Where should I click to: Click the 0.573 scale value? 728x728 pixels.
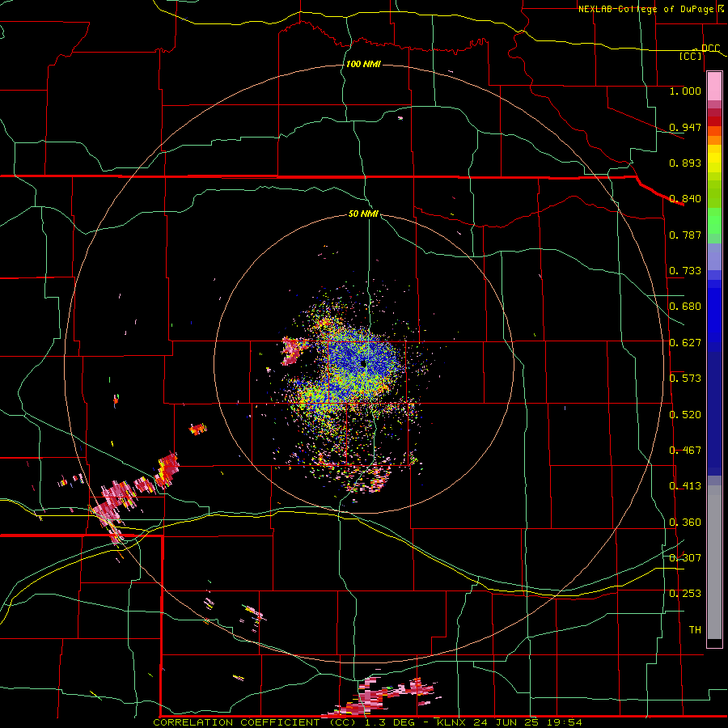pyautogui.click(x=685, y=379)
